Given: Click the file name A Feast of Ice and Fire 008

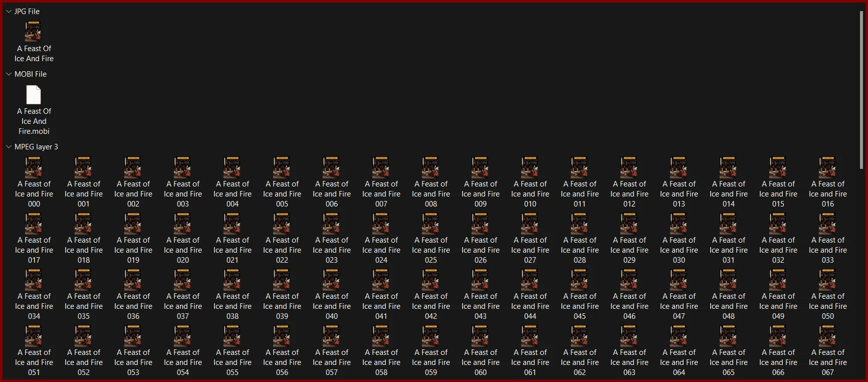Looking at the screenshot, I should (x=431, y=194).
